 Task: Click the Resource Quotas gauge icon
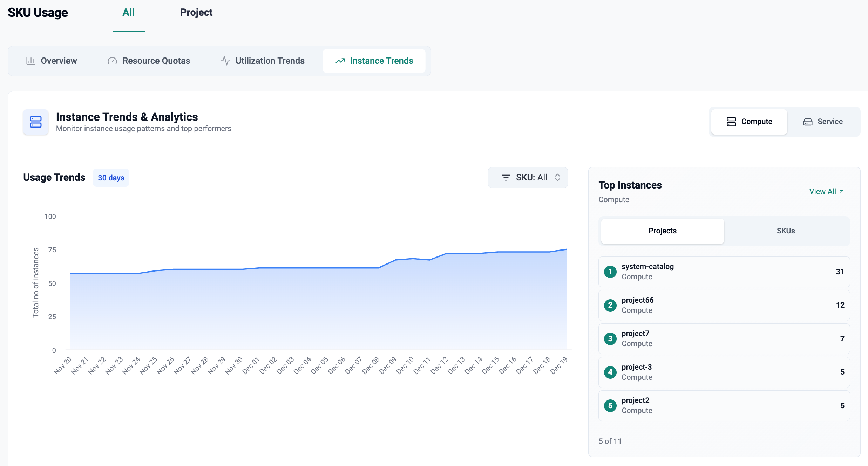(x=112, y=61)
